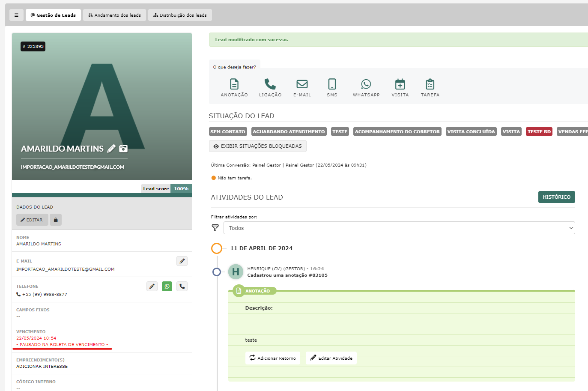Viewport: 588px width, 391px height.
Task: Open the HISTÓRICO button
Action: tap(557, 197)
